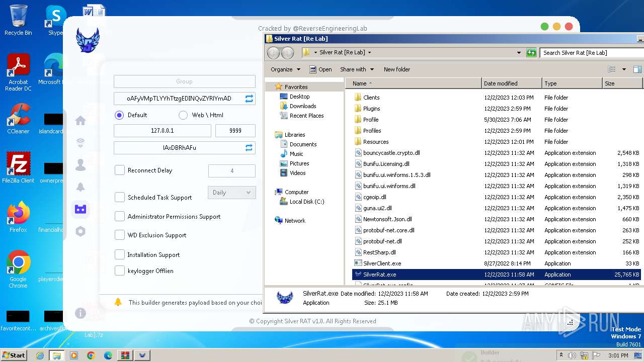
Task: Enable Scheduled Task Support checkbox
Action: coord(120,197)
